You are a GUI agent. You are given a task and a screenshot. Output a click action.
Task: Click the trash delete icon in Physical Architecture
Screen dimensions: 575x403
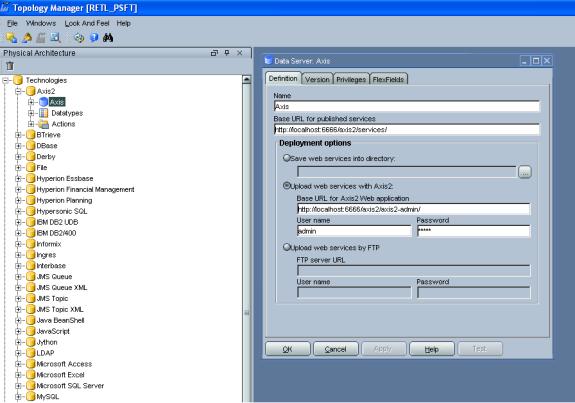coord(10,66)
